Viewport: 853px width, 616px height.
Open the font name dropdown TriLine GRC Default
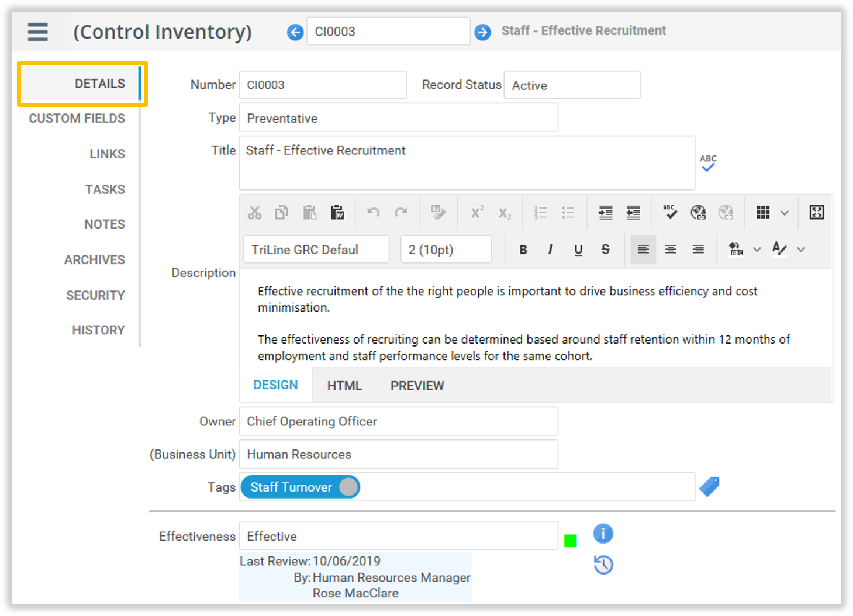[x=316, y=250]
